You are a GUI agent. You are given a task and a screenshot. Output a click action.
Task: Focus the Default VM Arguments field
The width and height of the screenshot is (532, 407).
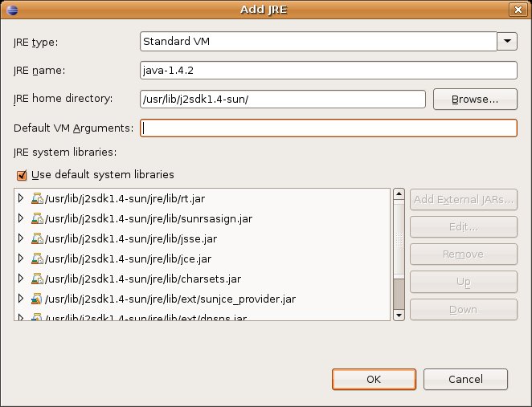coord(328,128)
